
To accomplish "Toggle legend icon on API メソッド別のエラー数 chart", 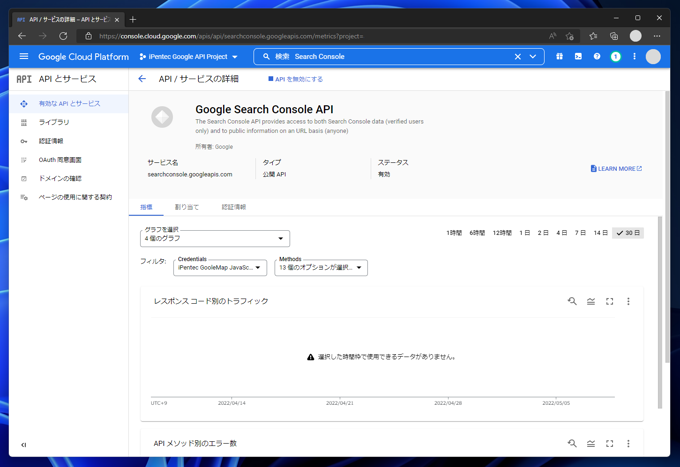I will click(591, 443).
